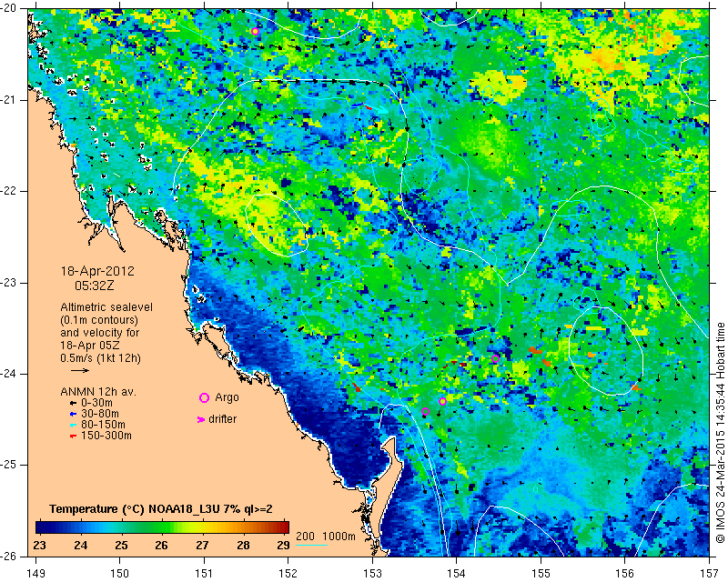The image size is (728, 582).
Task: Click longitude axis label 156
Action: [x=625, y=574]
